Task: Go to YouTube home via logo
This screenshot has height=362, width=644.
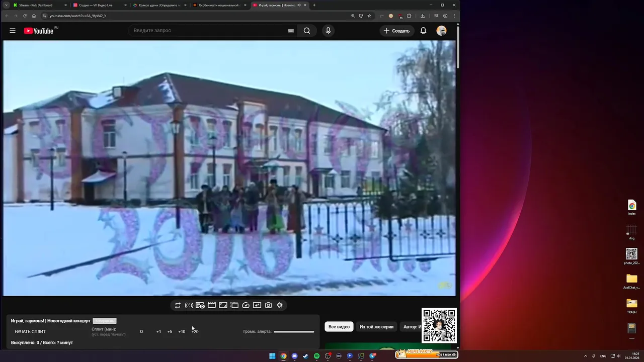Action: [x=39, y=31]
